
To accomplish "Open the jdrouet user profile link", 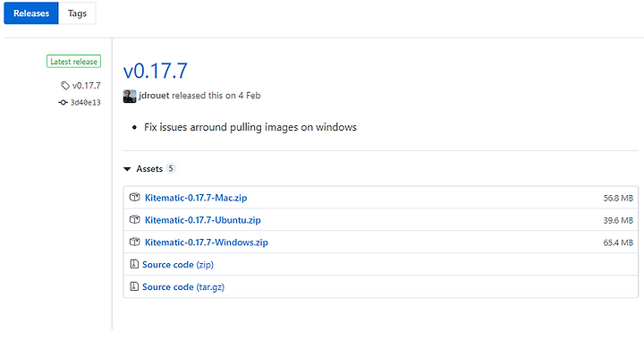I will [x=154, y=95].
